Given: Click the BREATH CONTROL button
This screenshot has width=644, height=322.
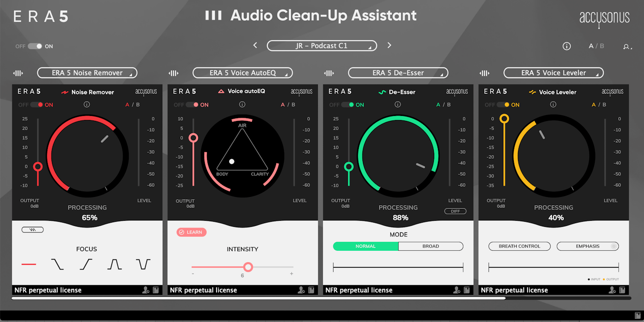Looking at the screenshot, I should [x=520, y=246].
